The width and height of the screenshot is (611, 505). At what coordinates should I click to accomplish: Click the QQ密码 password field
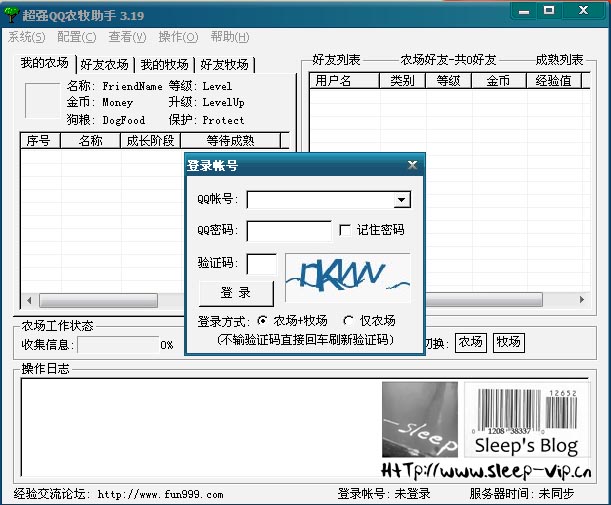coord(289,231)
